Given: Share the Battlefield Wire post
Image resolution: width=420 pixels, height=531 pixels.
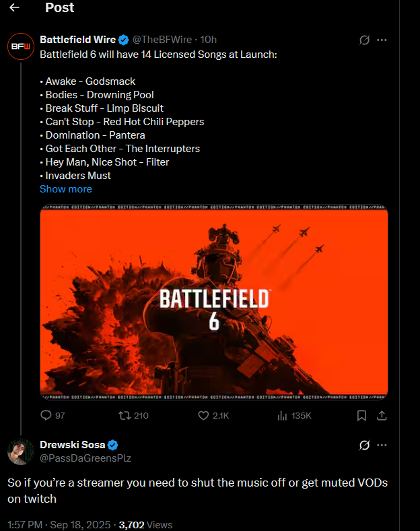Looking at the screenshot, I should tap(382, 416).
